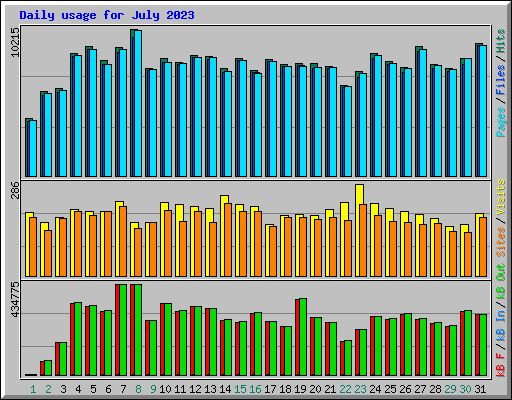
Task: Click the green kB Out bar for day 19
Action: 303,337
